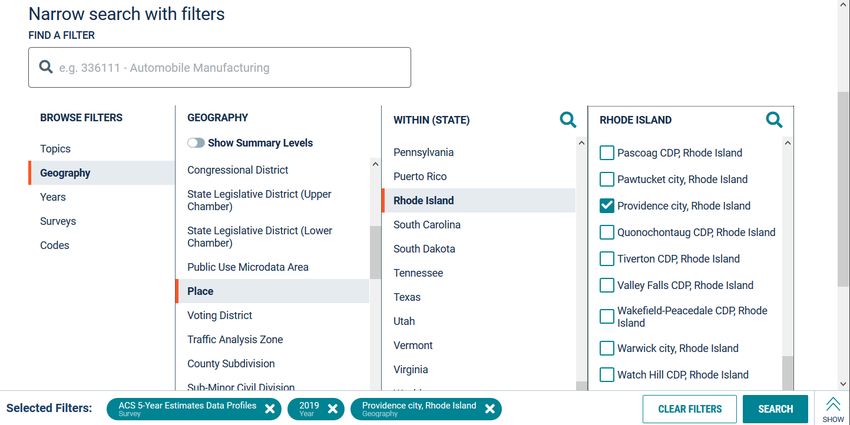The height and width of the screenshot is (425, 850).
Task: Click the magnifier icon in Find a Filter box
Action: (46, 67)
